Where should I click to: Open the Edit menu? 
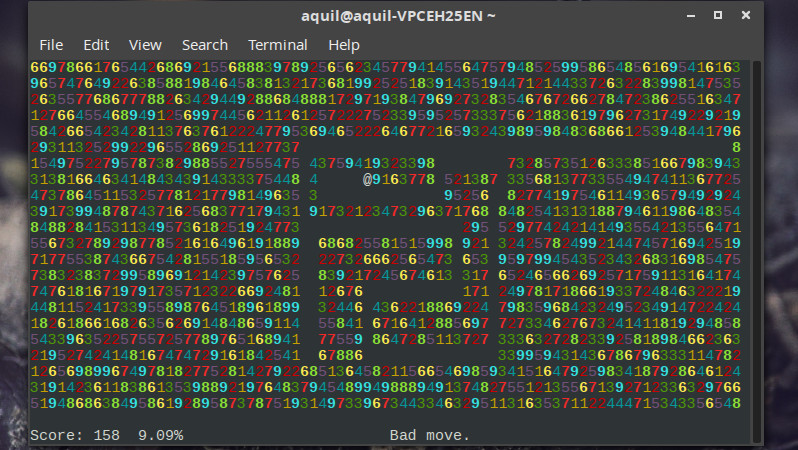point(96,45)
